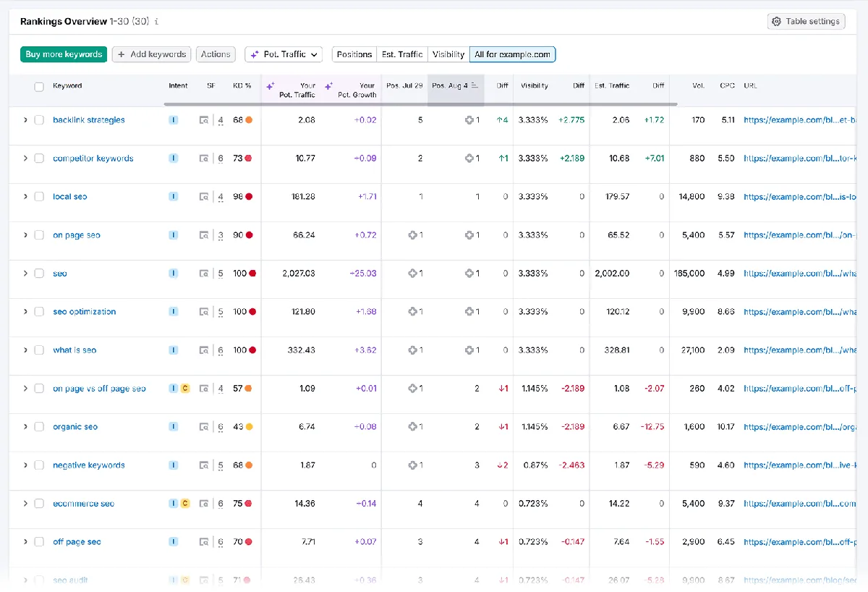This screenshot has height=592, width=868.
Task: Click Jul 29 position feature icon for negative keywords
Action: coord(412,465)
